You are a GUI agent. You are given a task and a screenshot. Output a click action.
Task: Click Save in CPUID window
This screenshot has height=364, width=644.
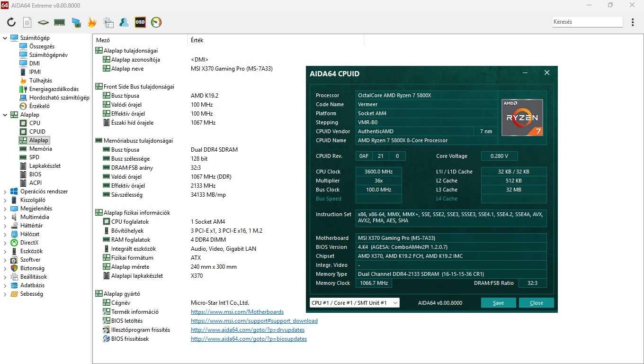click(498, 303)
